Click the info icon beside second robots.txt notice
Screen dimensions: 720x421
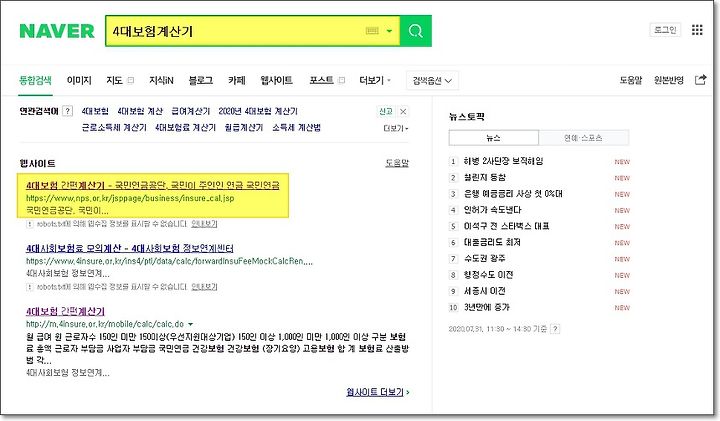coord(29,287)
